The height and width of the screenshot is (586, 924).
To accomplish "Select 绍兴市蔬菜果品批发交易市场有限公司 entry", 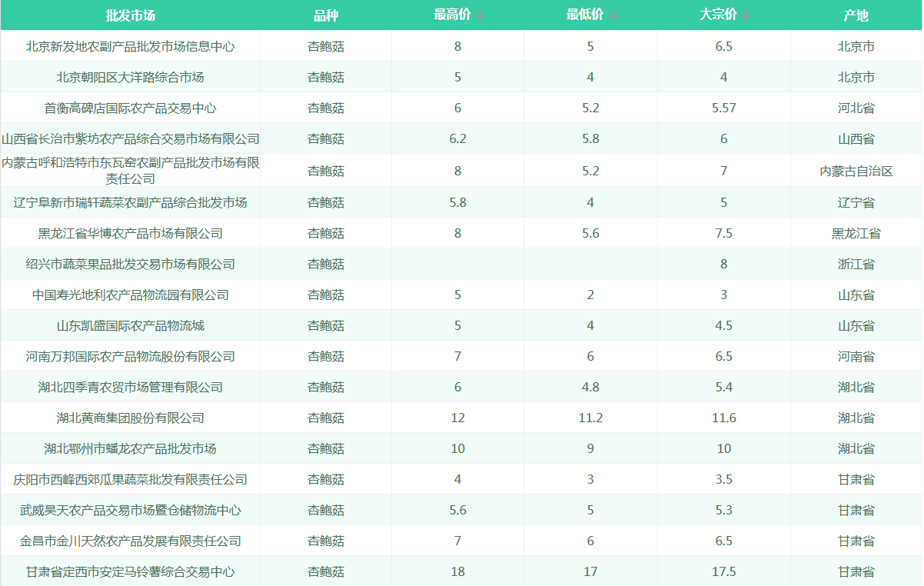I will pos(130,264).
